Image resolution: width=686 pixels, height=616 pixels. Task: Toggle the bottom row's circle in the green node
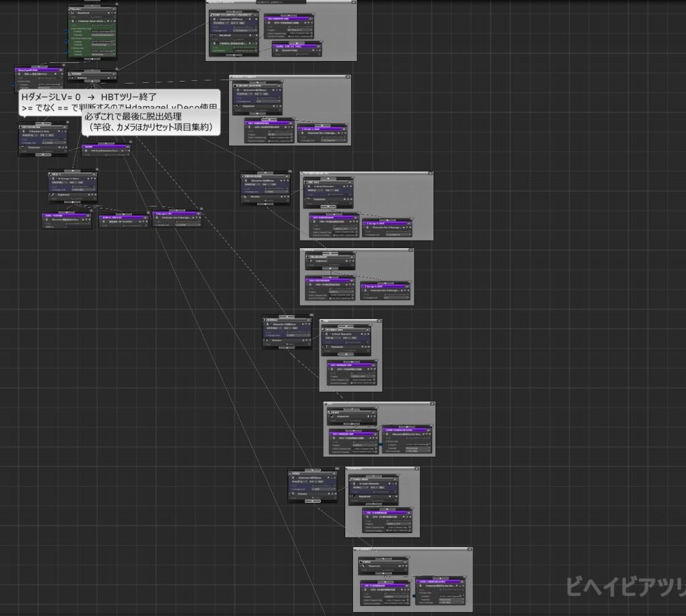(x=115, y=54)
